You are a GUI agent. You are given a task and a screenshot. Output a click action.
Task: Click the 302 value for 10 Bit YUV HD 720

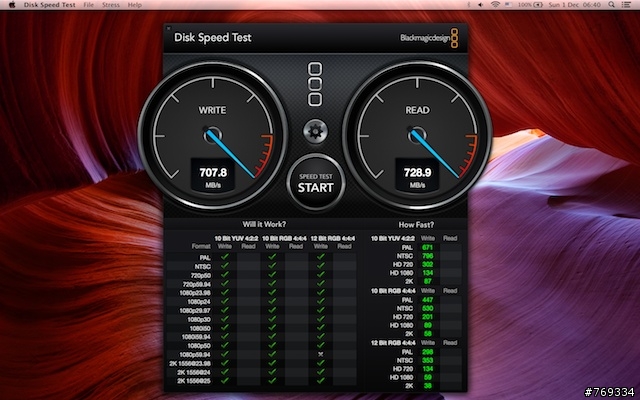(x=427, y=264)
